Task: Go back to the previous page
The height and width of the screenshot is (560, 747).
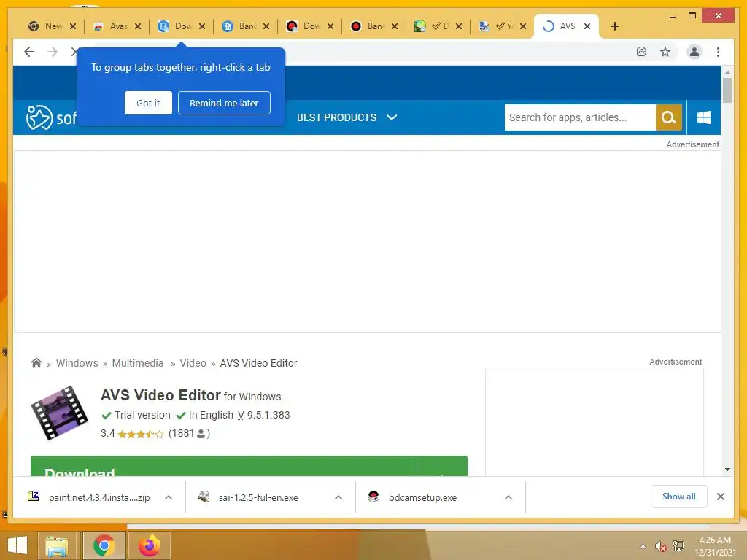Action: (29, 52)
